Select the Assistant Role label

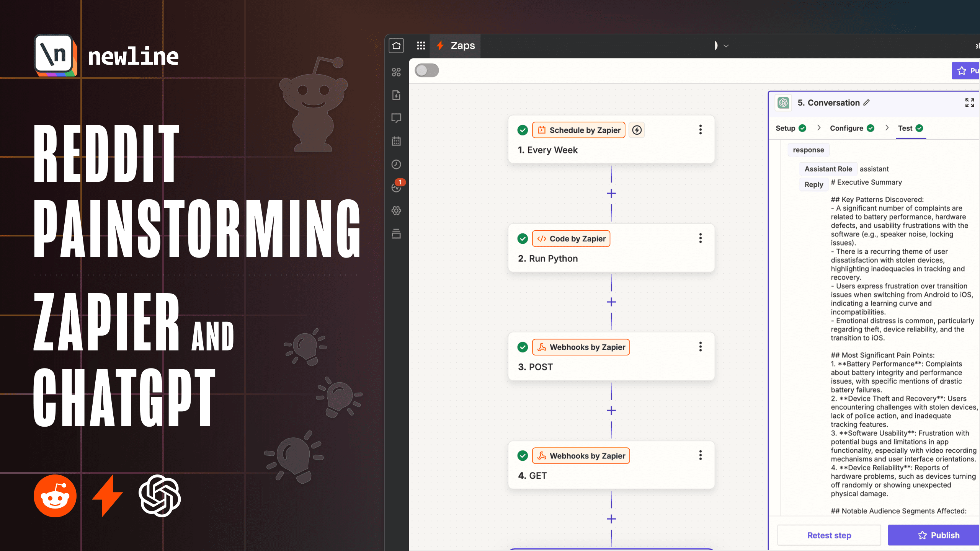[x=828, y=169]
